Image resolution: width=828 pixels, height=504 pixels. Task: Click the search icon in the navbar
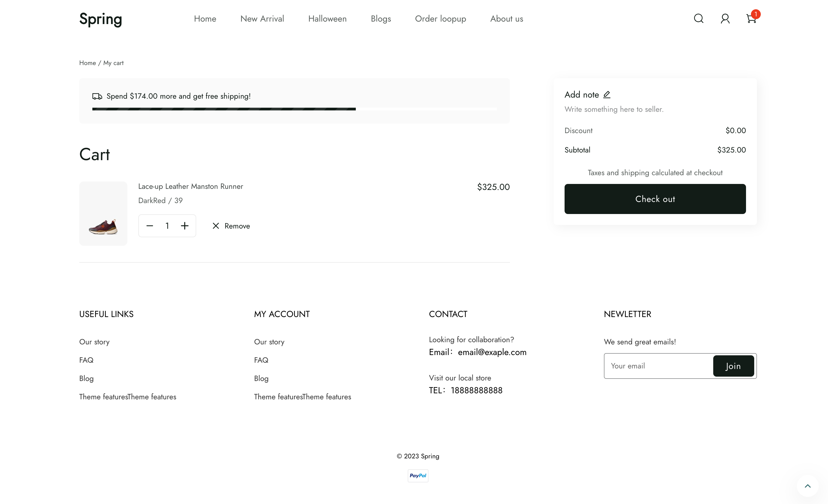click(x=699, y=19)
